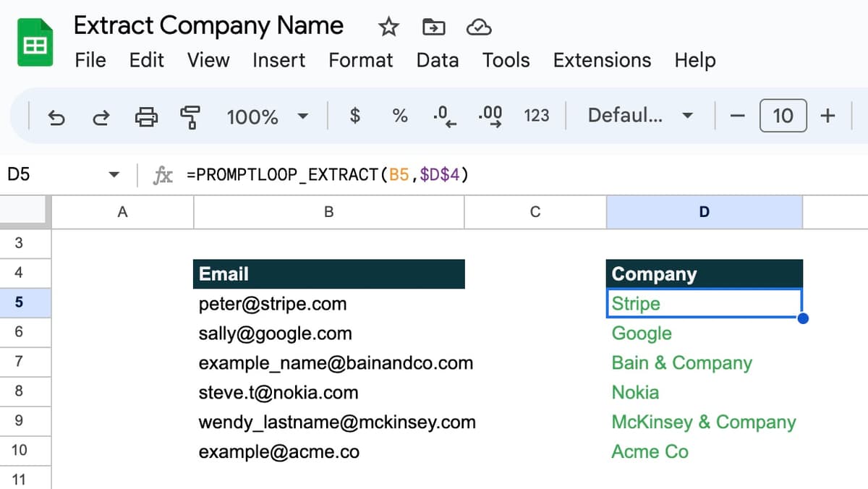The height and width of the screenshot is (489, 868).
Task: Select cell with peter@stripe.com
Action: pyautogui.click(x=329, y=304)
